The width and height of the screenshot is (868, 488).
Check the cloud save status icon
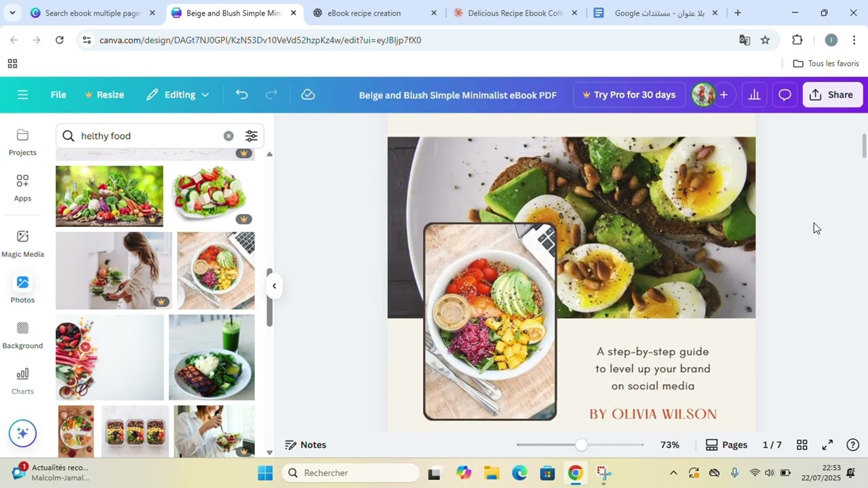tap(308, 95)
